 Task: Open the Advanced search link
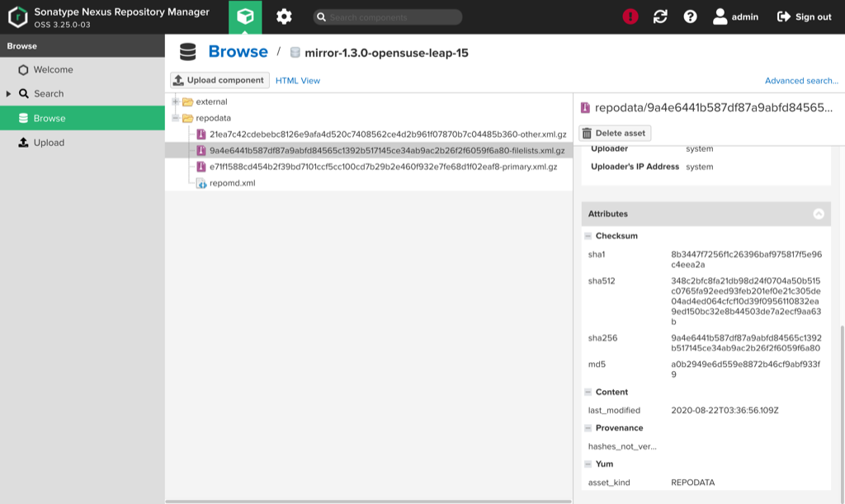801,81
